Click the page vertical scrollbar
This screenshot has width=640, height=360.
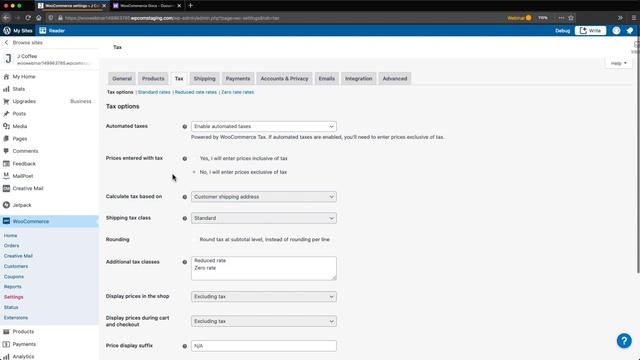638,155
